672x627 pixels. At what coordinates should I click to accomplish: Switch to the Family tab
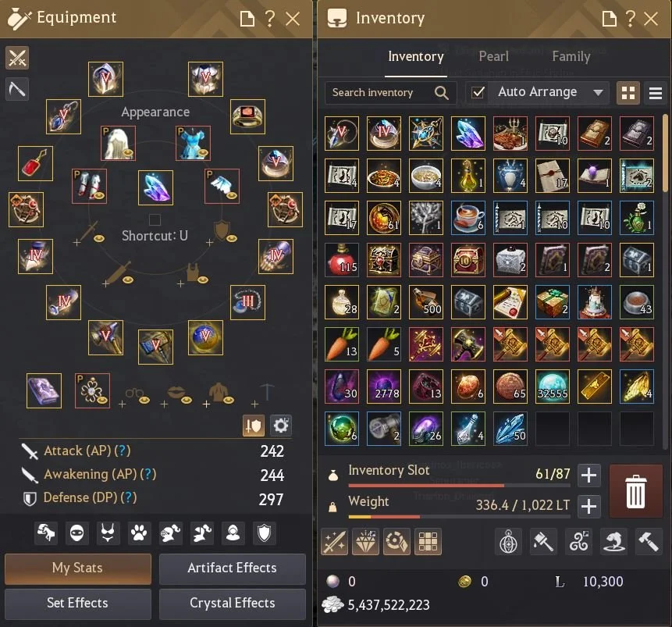click(x=571, y=57)
